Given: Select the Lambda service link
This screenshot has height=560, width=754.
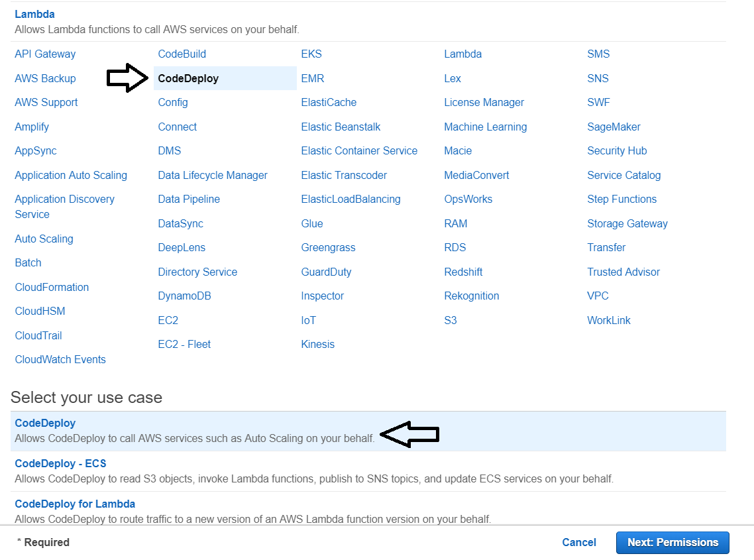Looking at the screenshot, I should [462, 54].
